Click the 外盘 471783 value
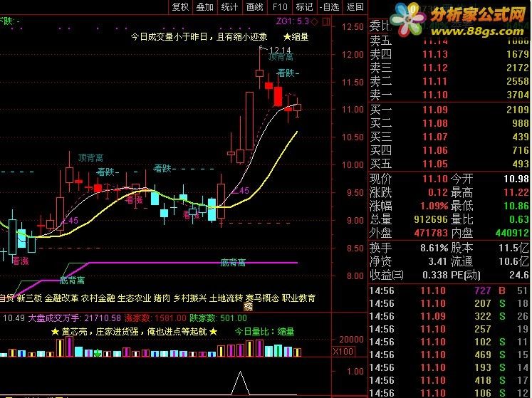 pos(431,233)
